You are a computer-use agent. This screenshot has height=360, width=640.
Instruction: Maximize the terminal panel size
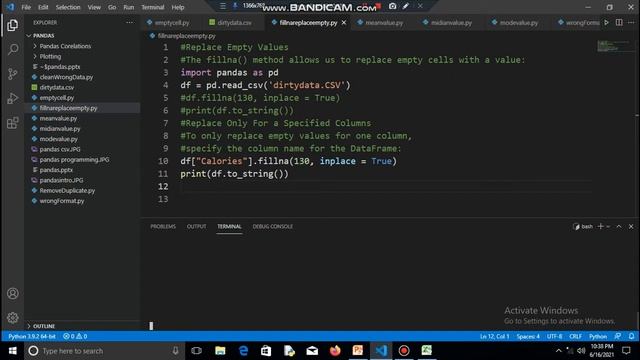point(619,226)
